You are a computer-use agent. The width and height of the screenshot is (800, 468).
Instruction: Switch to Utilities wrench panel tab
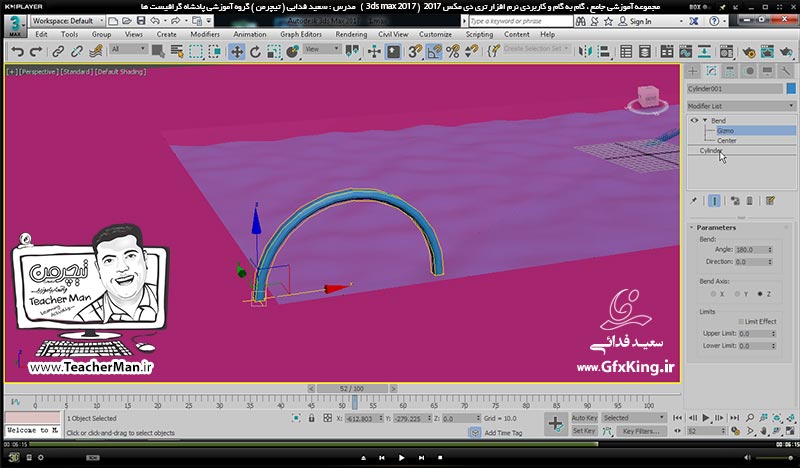pyautogui.click(x=786, y=71)
